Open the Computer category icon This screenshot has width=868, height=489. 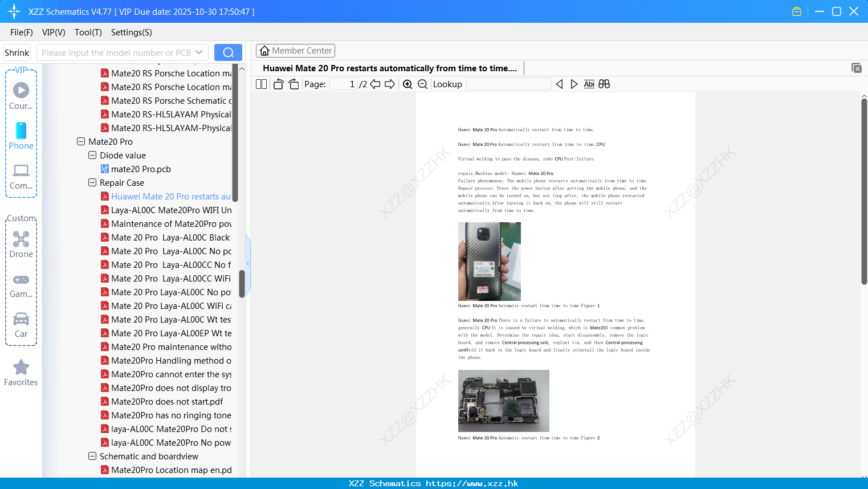[x=21, y=170]
